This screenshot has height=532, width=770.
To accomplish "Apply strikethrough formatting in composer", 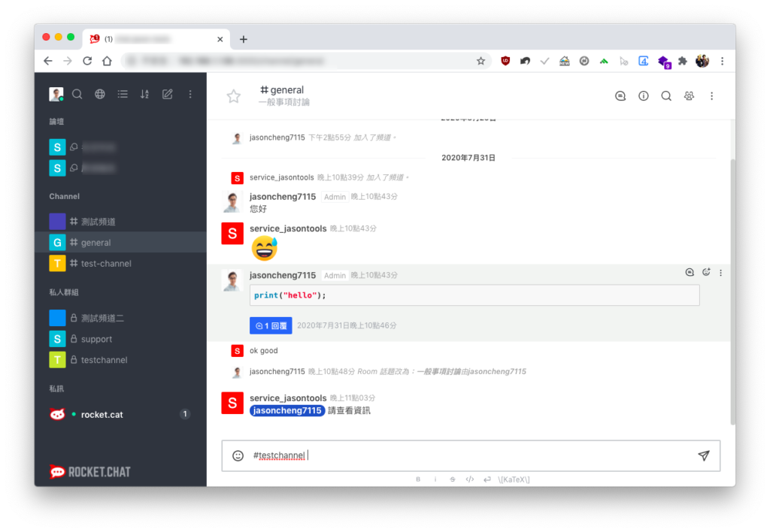I will click(452, 479).
